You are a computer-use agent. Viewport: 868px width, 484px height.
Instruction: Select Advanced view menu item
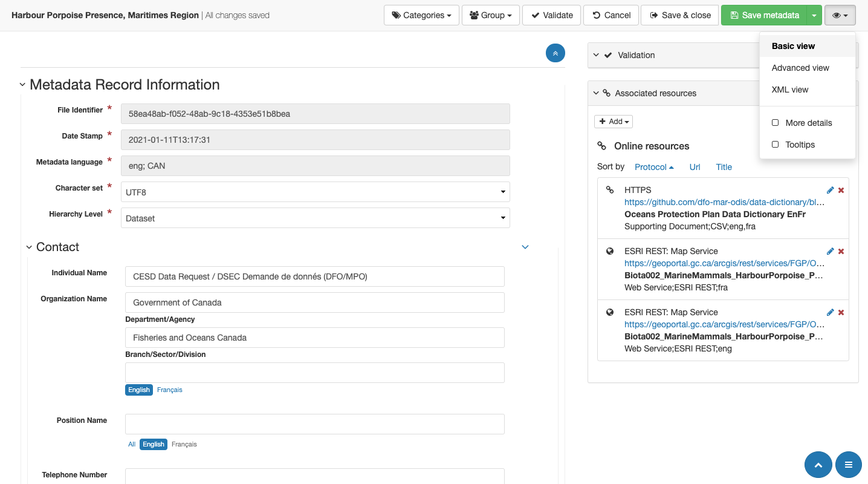click(x=808, y=68)
